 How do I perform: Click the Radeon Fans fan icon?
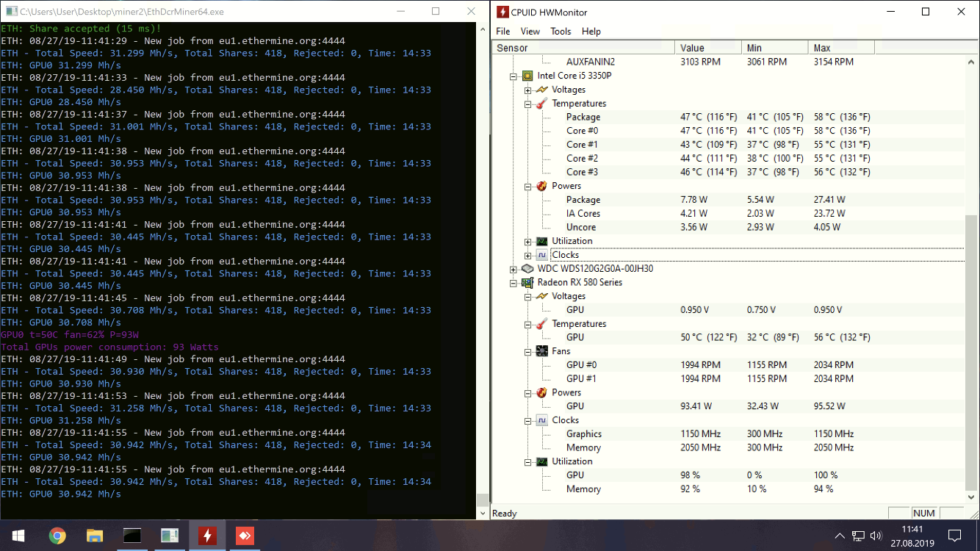point(541,351)
